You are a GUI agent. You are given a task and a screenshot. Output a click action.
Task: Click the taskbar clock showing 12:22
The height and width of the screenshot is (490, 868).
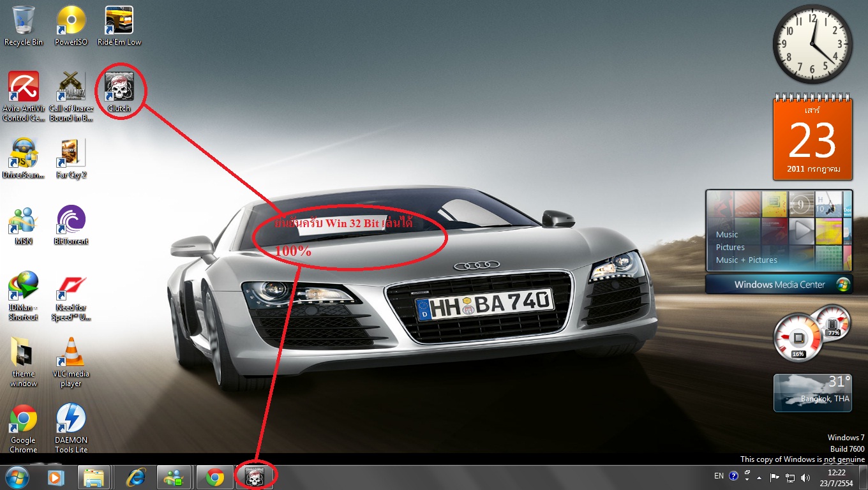(835, 477)
